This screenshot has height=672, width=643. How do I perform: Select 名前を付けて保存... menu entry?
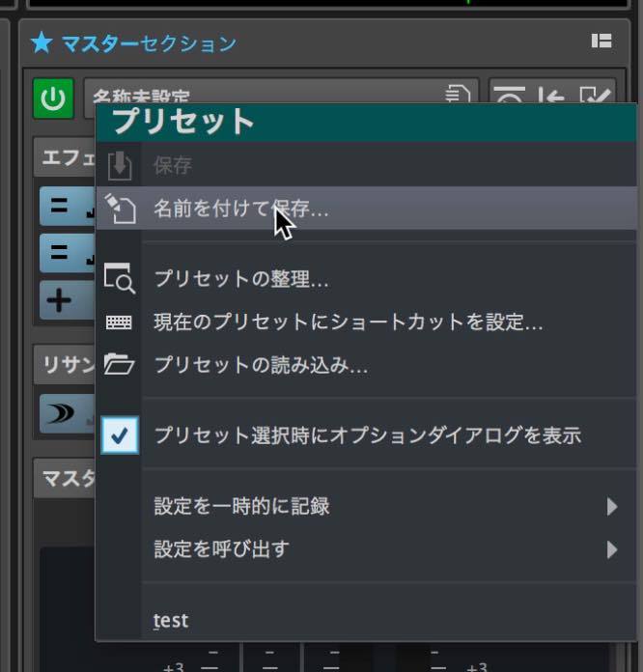coord(366,209)
